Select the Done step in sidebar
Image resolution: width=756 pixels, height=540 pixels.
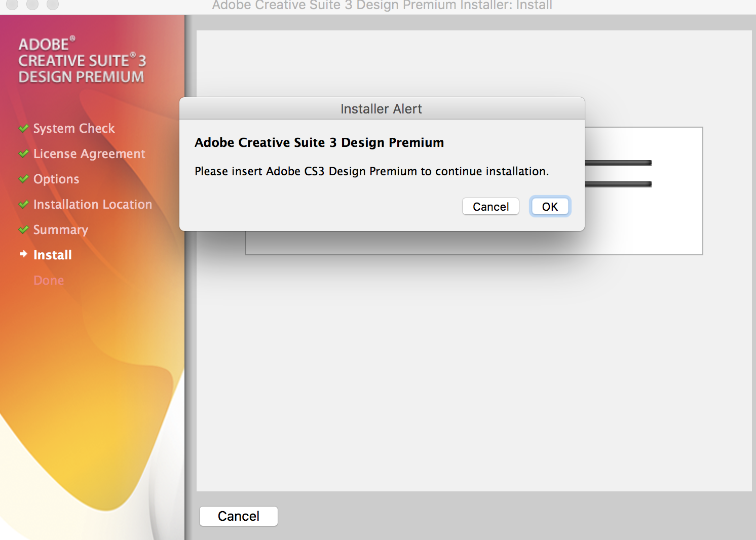click(x=49, y=280)
